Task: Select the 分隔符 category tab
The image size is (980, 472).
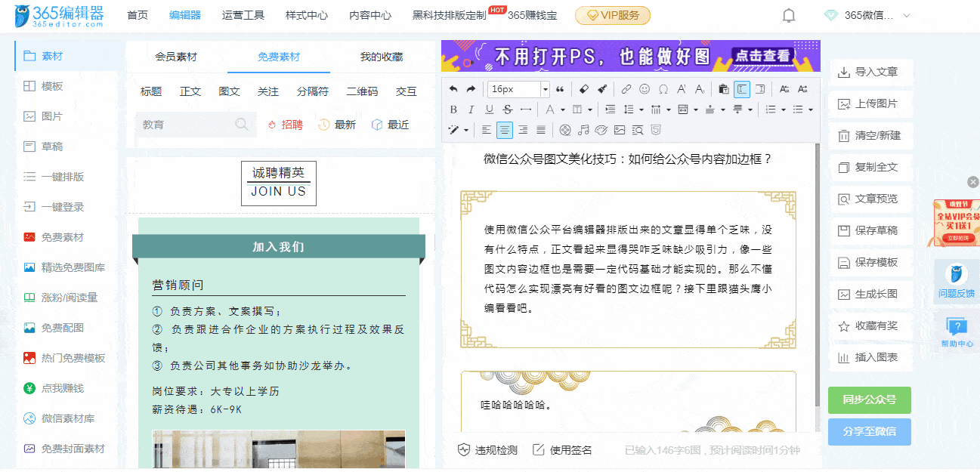Action: (313, 91)
